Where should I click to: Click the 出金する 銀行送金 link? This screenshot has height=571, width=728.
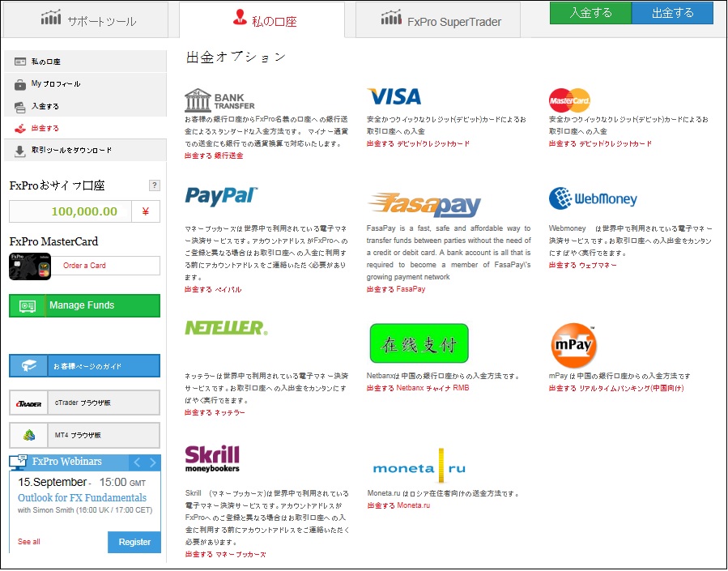click(214, 156)
